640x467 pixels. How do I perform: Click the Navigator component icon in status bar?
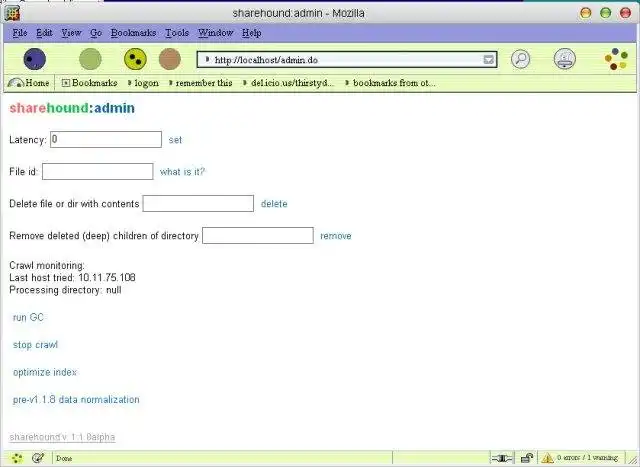click(17, 458)
